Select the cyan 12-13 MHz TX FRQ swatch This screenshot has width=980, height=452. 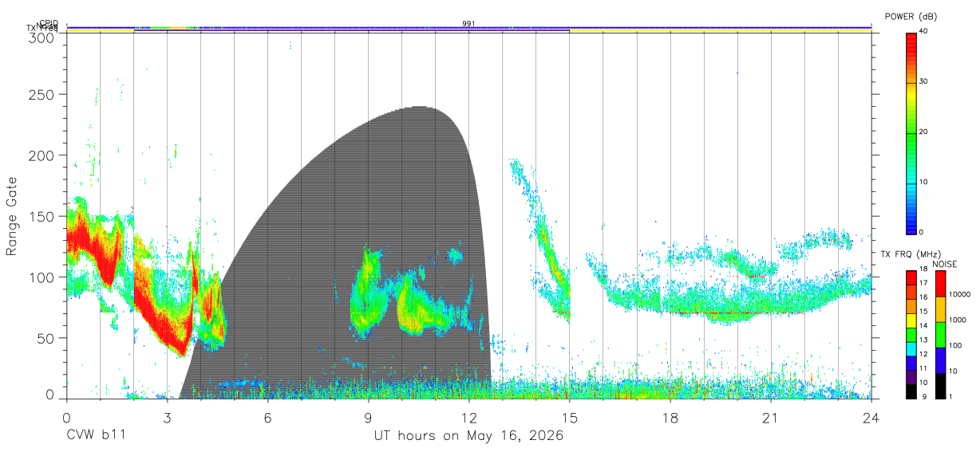click(x=911, y=348)
